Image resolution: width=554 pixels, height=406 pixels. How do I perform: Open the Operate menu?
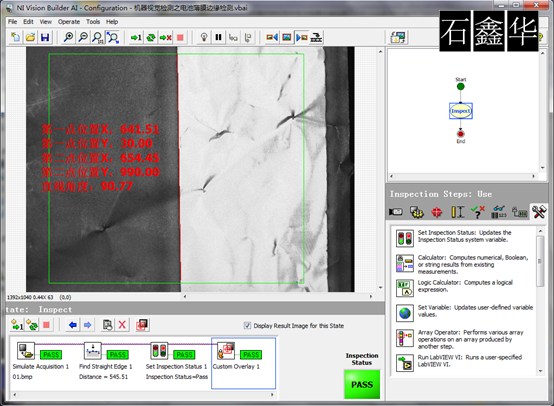click(69, 22)
